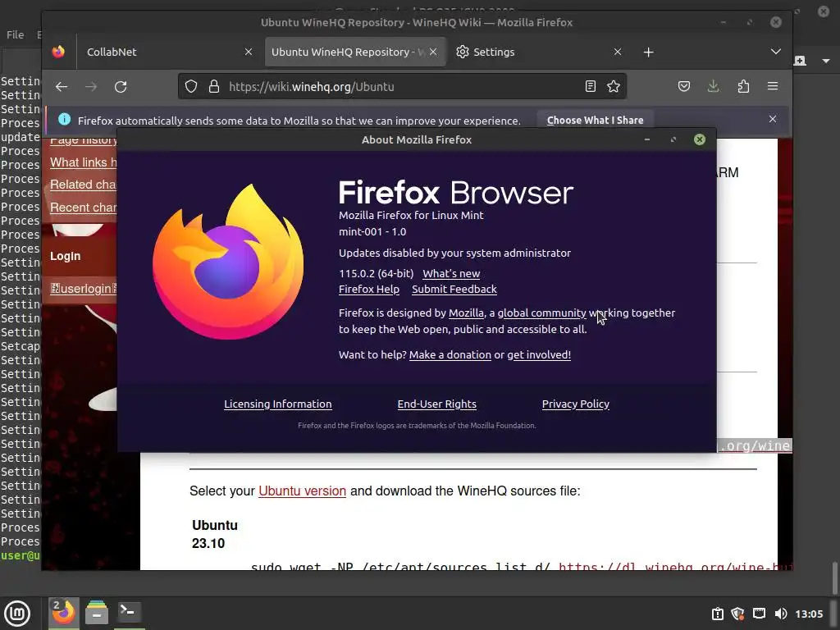Screen dimensions: 840x630
Task: Click the 13:05 clock
Action: (x=808, y=614)
